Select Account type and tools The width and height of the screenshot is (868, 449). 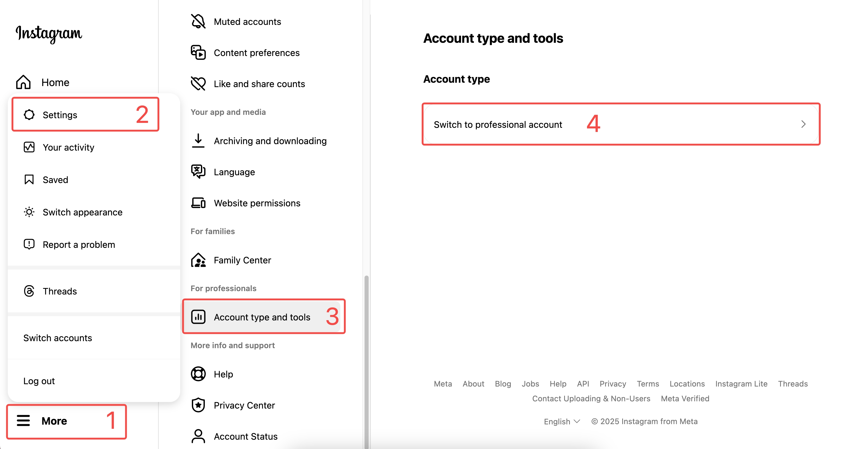point(262,317)
